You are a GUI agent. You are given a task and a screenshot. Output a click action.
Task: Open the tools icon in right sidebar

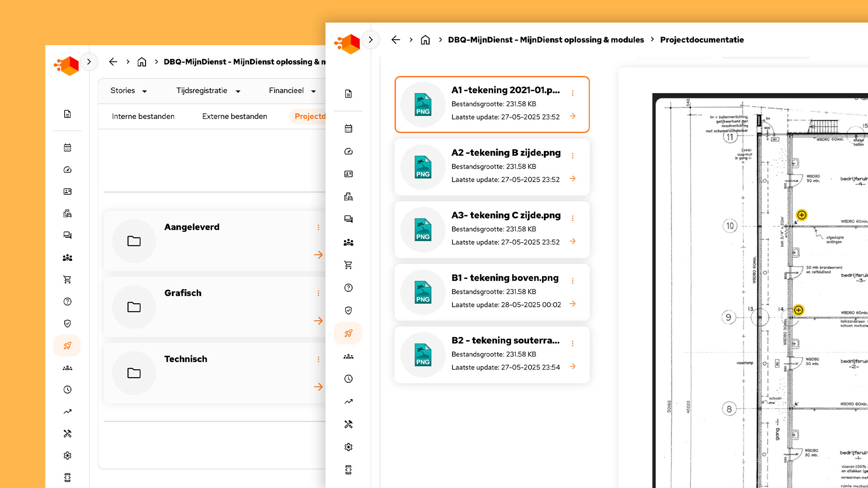pos(348,424)
